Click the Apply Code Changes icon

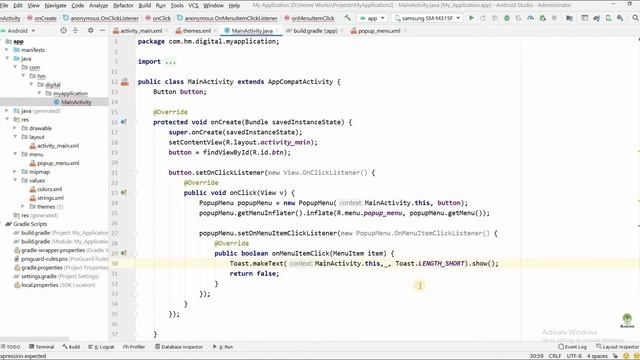pos(495,18)
